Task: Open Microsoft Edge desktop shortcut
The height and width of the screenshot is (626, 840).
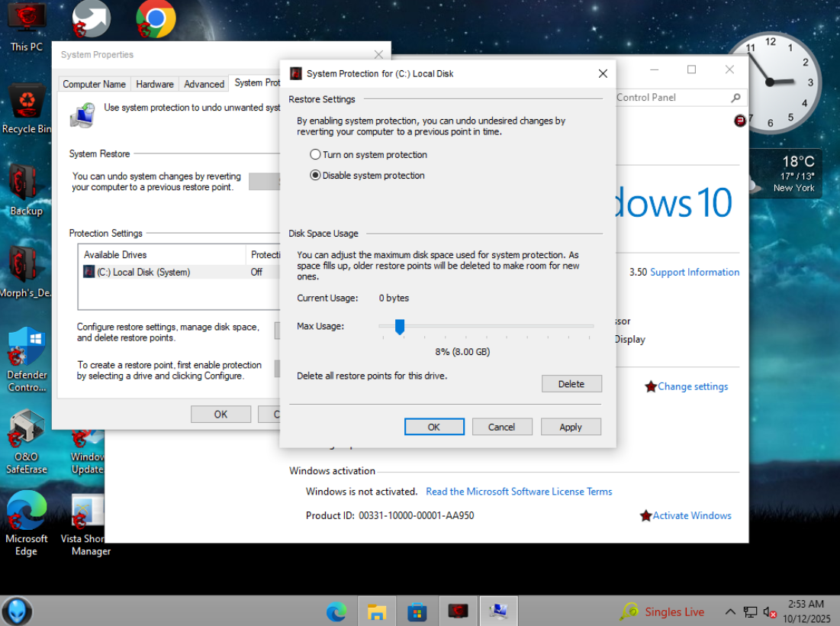Action: (x=26, y=524)
